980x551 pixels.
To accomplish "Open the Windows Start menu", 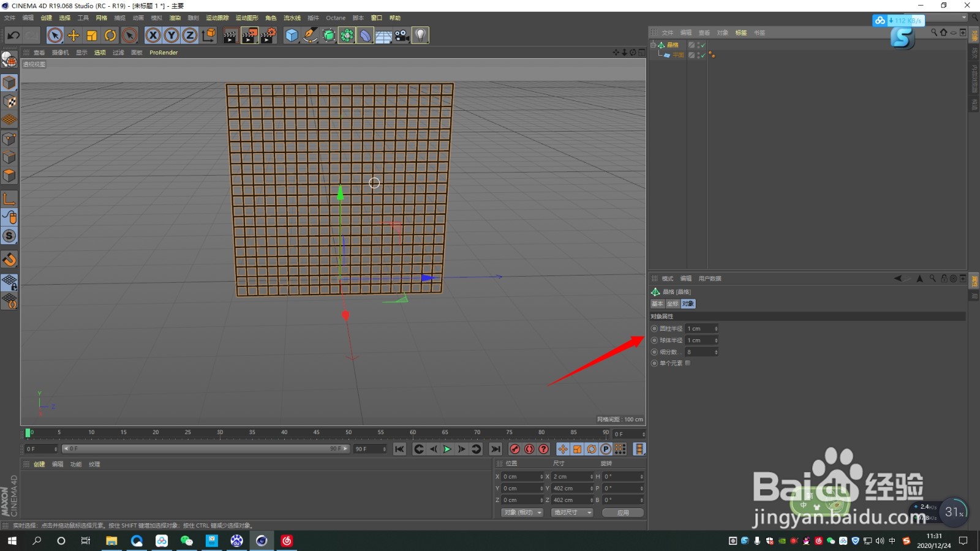I will coord(12,541).
